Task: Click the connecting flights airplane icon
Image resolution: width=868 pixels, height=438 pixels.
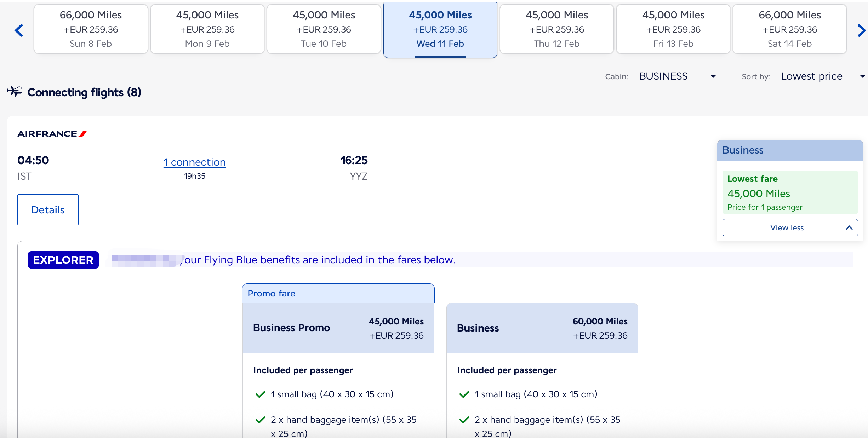Action: (15, 92)
